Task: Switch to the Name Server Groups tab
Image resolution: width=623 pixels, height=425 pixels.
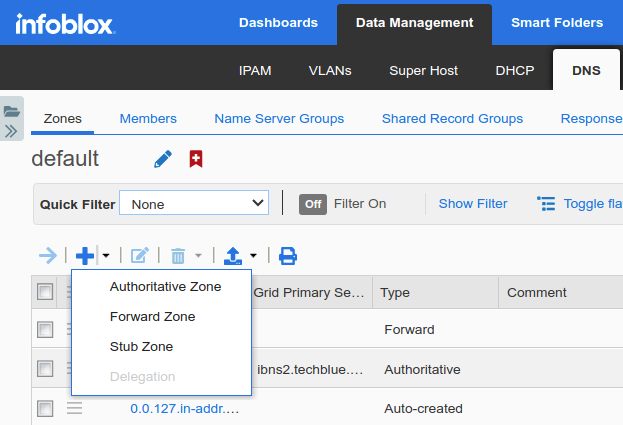Action: coord(279,119)
